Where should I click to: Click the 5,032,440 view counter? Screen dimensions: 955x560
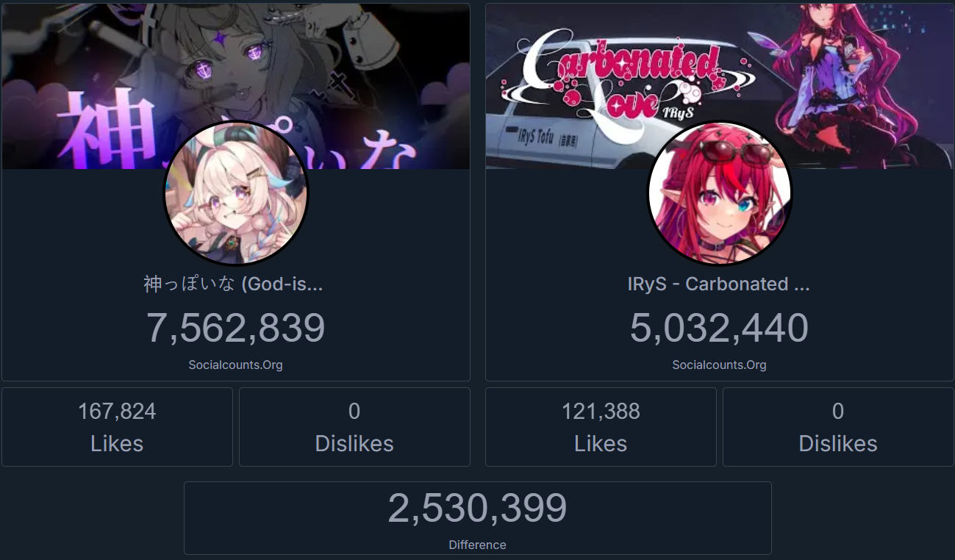719,328
